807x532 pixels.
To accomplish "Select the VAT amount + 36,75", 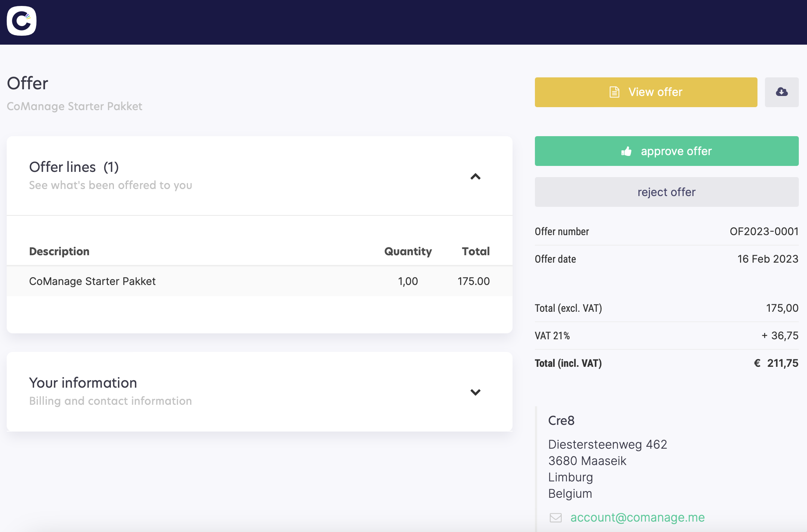I will coord(780,336).
